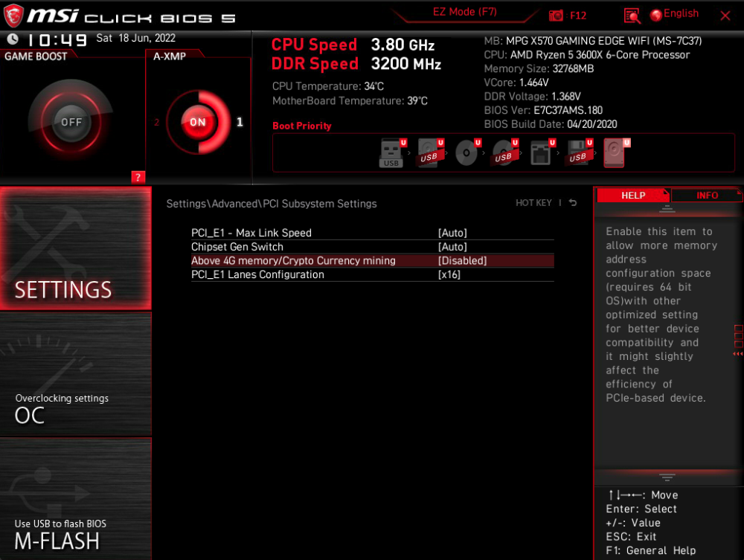Open the OC overclocking settings tile
This screenshot has height=560, width=744.
point(76,375)
